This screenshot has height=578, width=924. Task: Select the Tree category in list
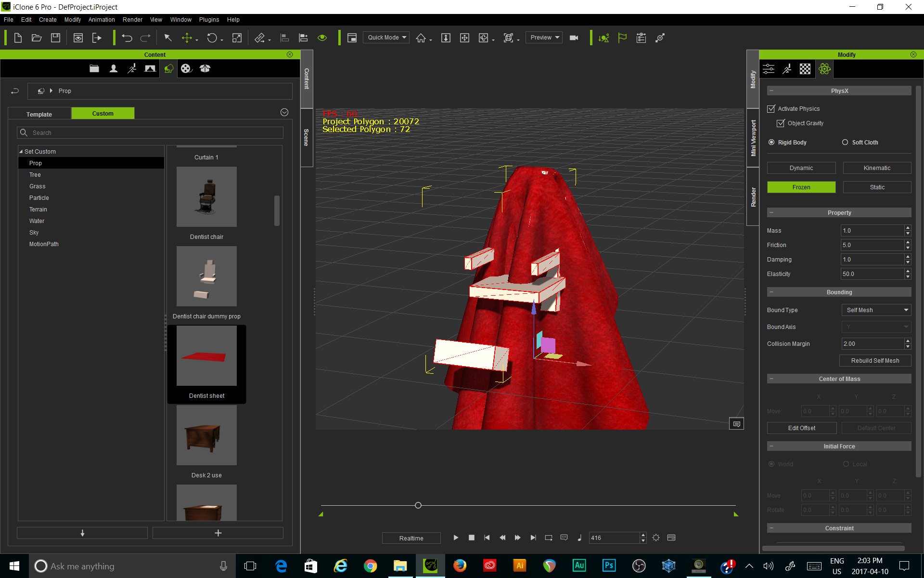pos(35,175)
